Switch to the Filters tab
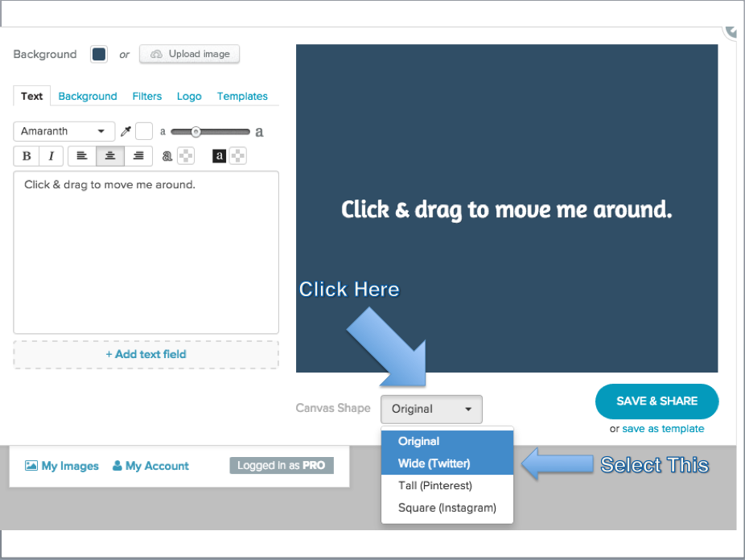This screenshot has height=560, width=745. pos(146,97)
